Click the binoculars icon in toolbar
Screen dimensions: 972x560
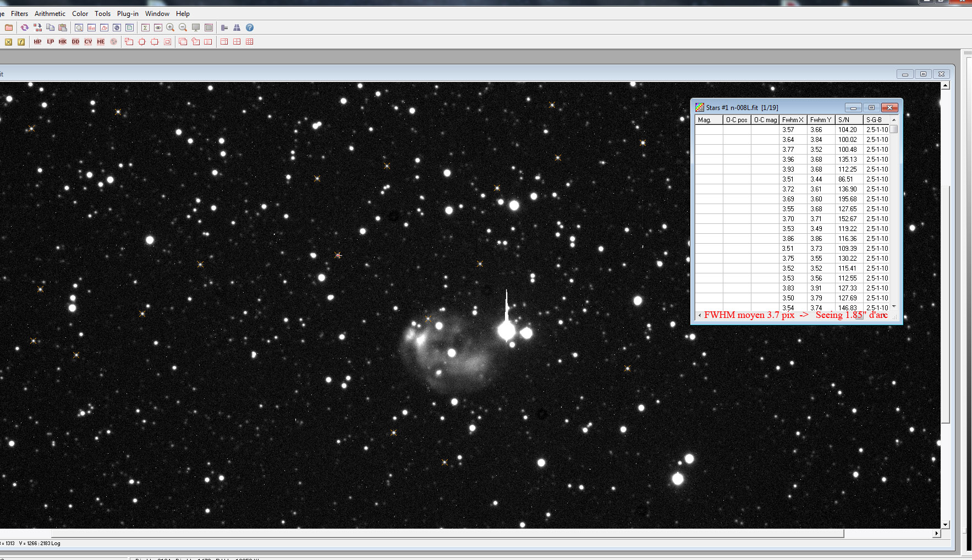tap(237, 28)
